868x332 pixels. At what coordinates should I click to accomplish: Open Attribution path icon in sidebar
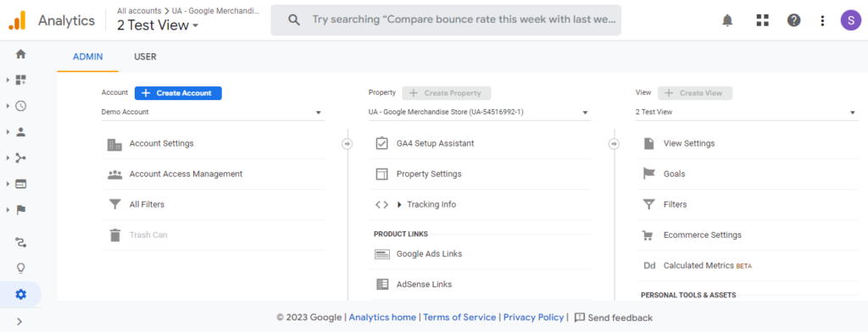tap(20, 242)
